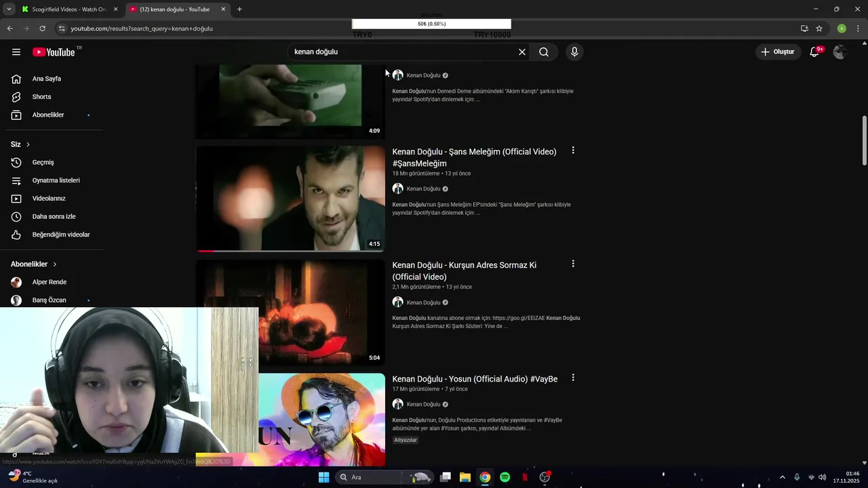This screenshot has width=868, height=488.
Task: Click the address bar URL
Action: [142, 28]
